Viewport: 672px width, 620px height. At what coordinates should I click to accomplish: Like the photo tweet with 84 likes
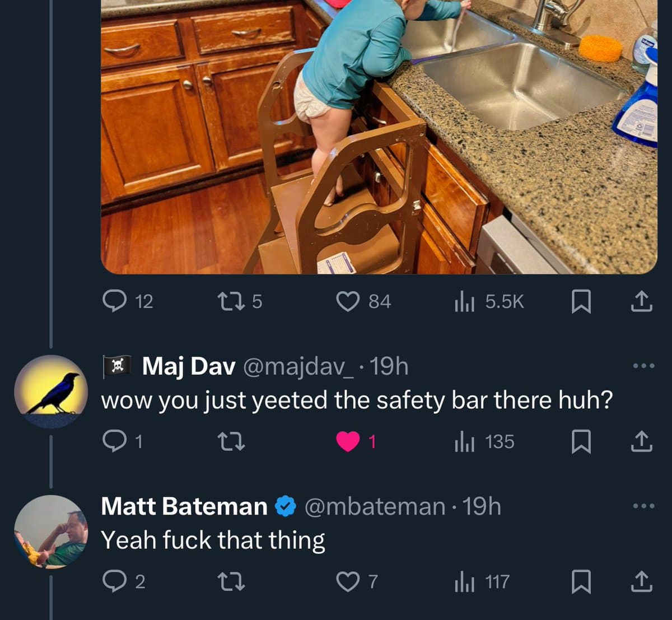[348, 302]
